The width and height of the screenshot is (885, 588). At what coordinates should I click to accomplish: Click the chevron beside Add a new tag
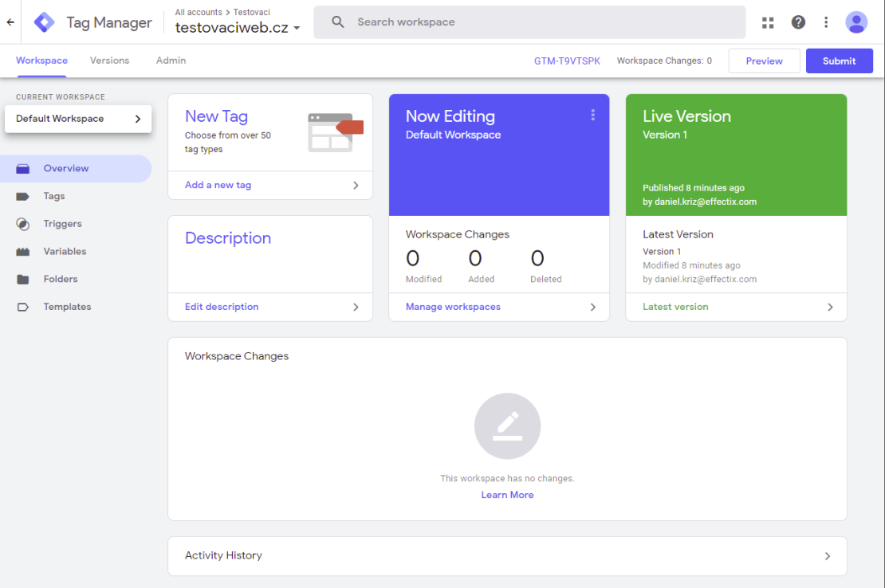coord(356,186)
